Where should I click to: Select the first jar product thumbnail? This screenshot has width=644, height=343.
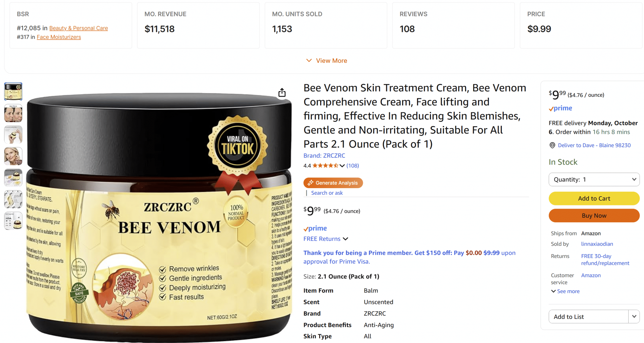(13, 91)
